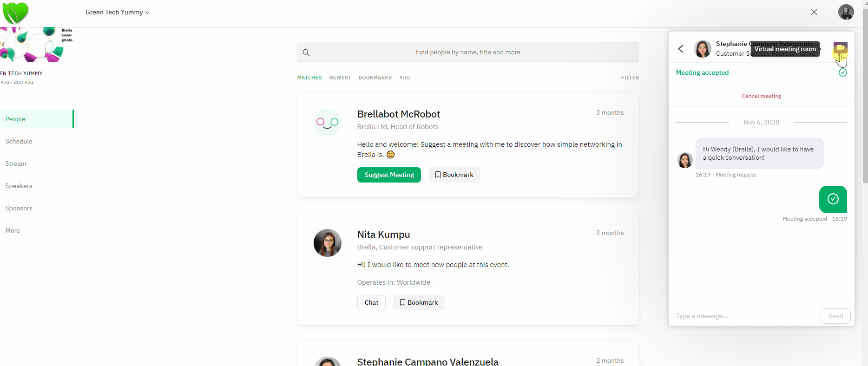Click the meeting accepted checkmark icon
This screenshot has width=868, height=366.
843,72
